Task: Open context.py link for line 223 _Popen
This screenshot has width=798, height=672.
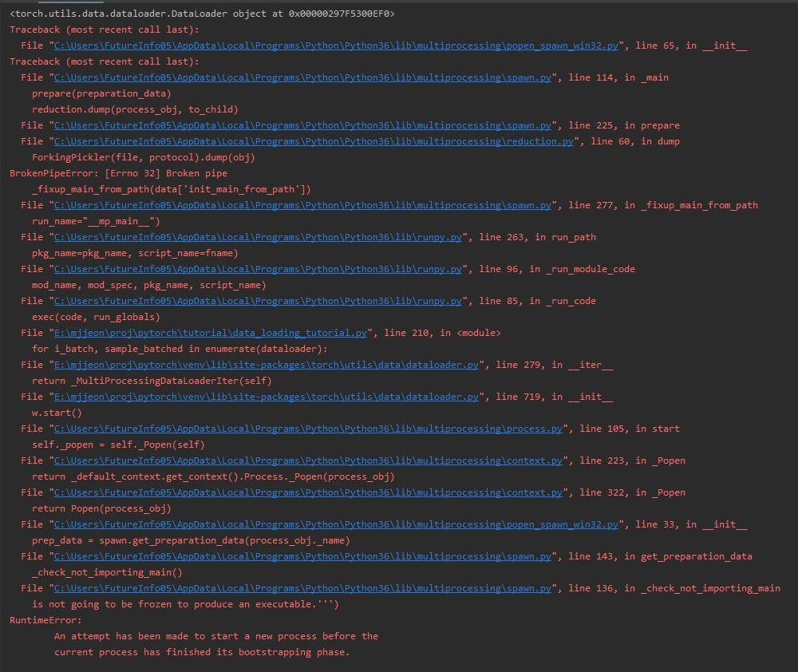Action: point(308,461)
